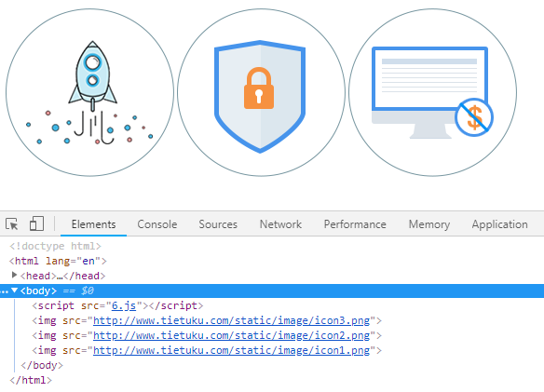The width and height of the screenshot is (544, 392).
Task: Click the monitor with no-dollar sign image
Action: point(432,92)
